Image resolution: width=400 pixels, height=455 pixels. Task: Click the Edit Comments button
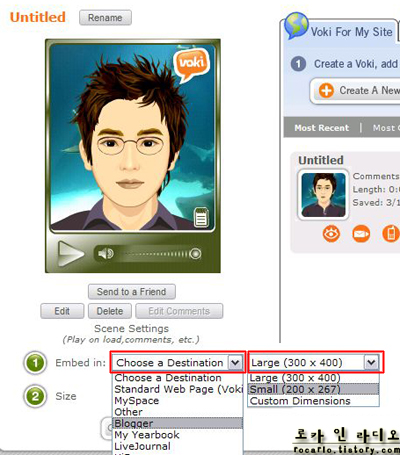coord(179,311)
